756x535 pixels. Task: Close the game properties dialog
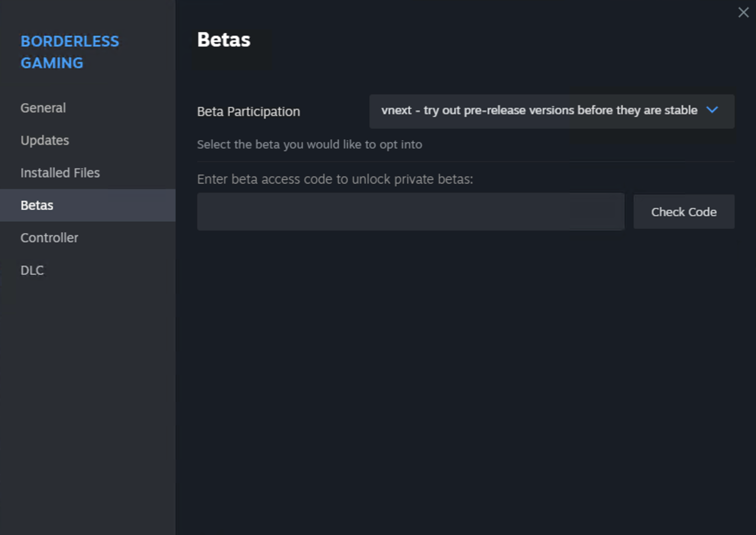point(743,12)
